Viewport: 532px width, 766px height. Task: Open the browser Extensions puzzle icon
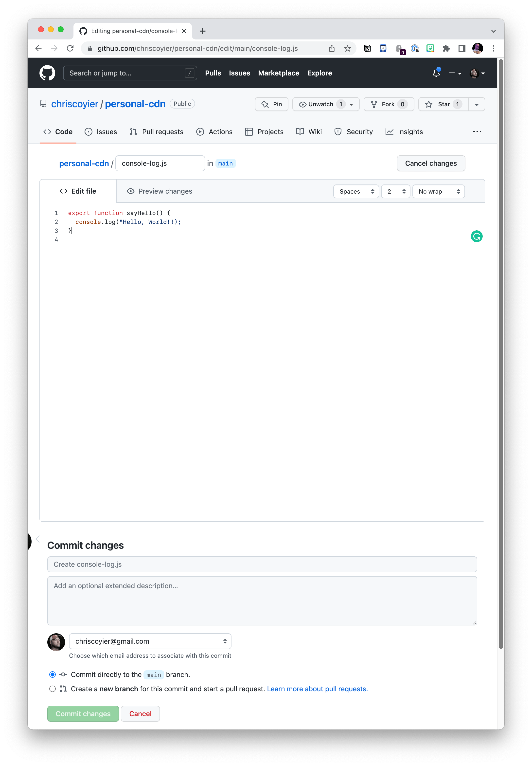(446, 49)
